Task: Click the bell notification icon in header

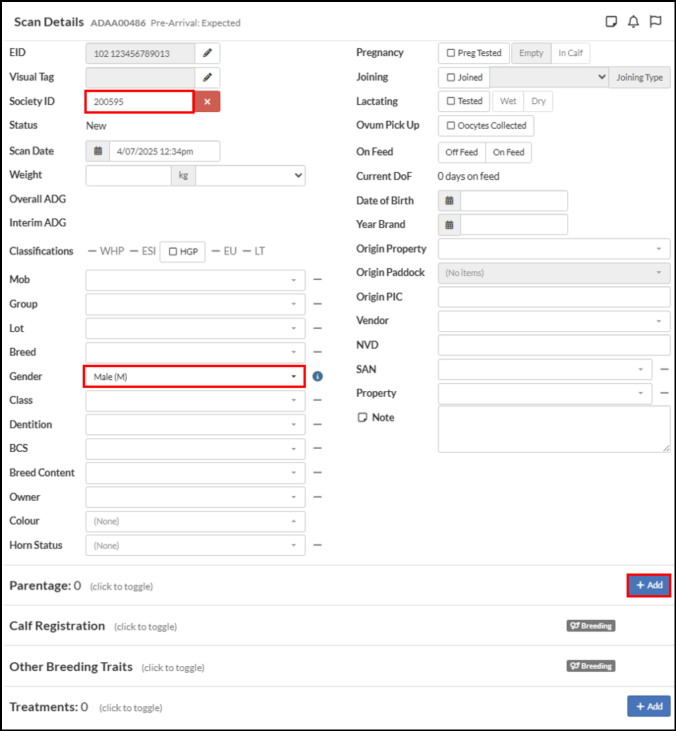Action: (x=633, y=22)
